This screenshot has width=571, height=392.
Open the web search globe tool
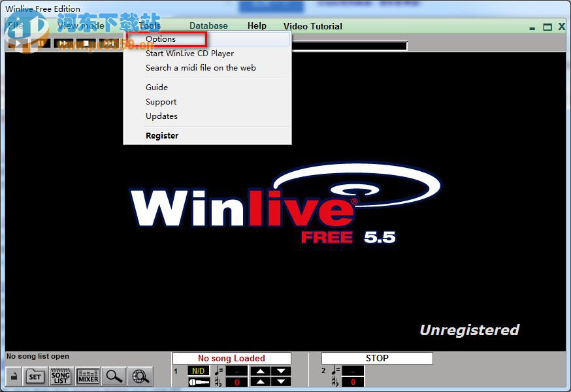coord(139,376)
